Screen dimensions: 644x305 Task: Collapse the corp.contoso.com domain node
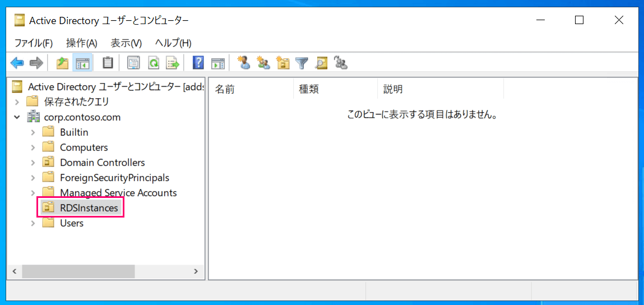[17, 117]
